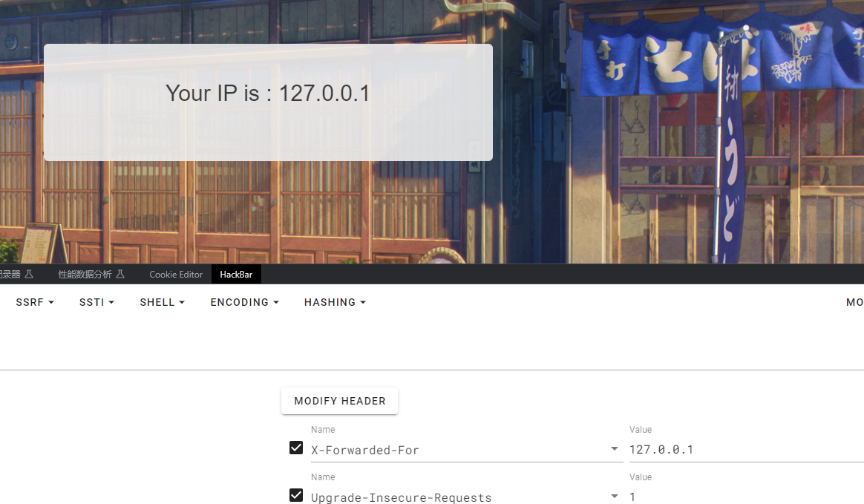Click the MODIFY HEADER button
Screen dimensions: 864x504
coord(339,401)
